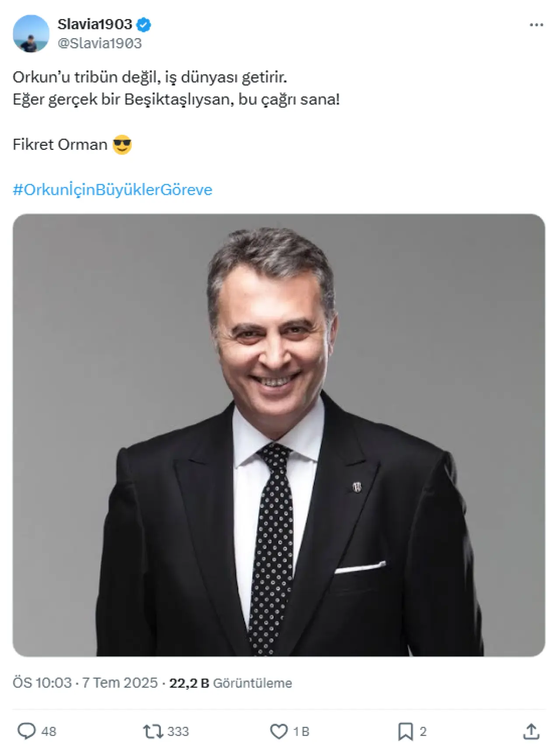Click the 1 B likes count
Screen dimensions: 560x750
(301, 732)
